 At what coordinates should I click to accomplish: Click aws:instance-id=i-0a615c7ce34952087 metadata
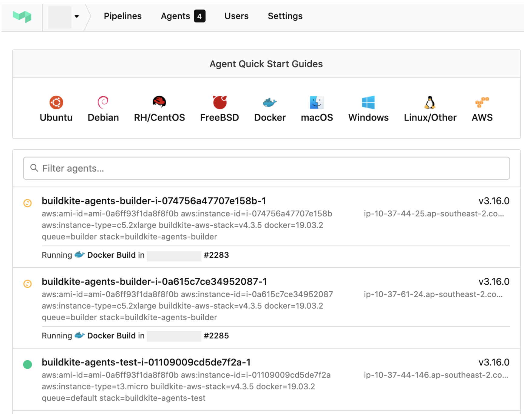pos(257,294)
